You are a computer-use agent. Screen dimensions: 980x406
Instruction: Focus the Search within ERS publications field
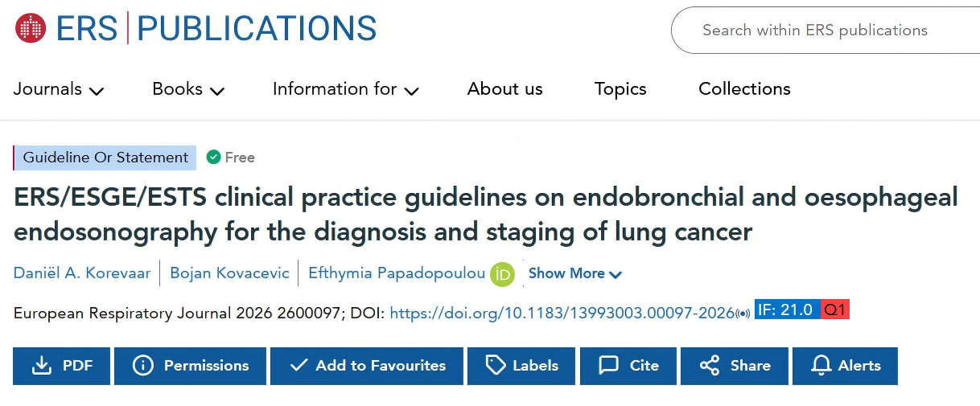pyautogui.click(x=826, y=31)
